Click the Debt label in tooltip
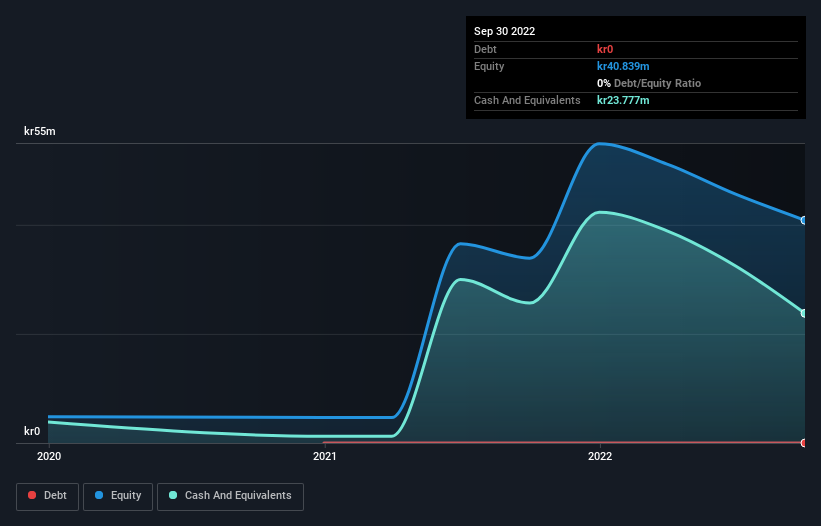 click(485, 49)
